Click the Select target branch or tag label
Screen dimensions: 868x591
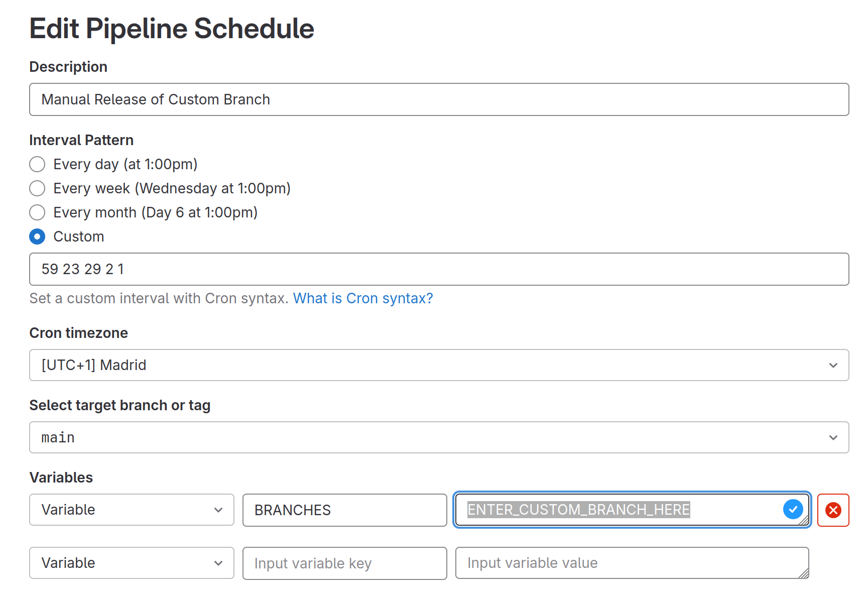click(120, 405)
